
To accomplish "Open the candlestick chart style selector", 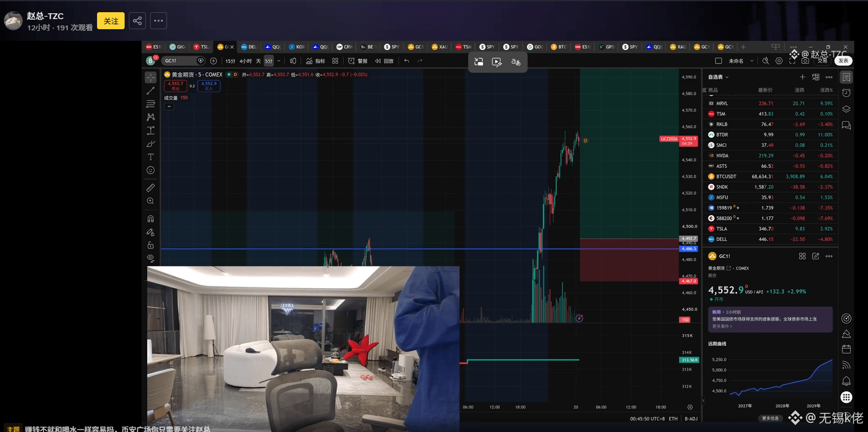I will pyautogui.click(x=293, y=61).
